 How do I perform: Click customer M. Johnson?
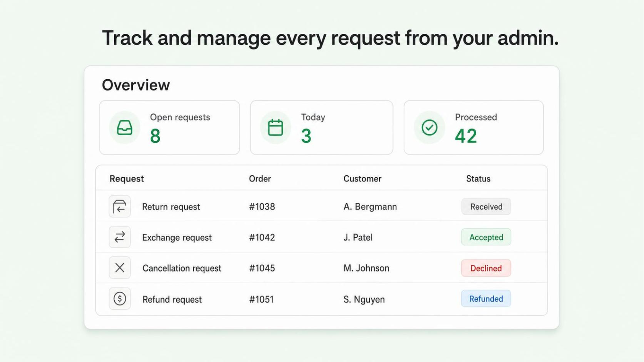tap(366, 268)
